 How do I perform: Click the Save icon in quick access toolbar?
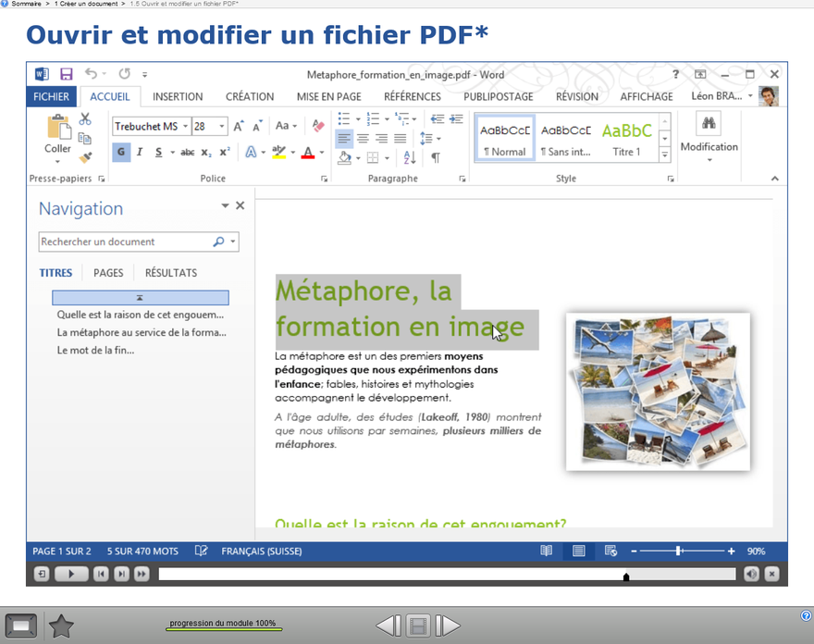(x=66, y=74)
